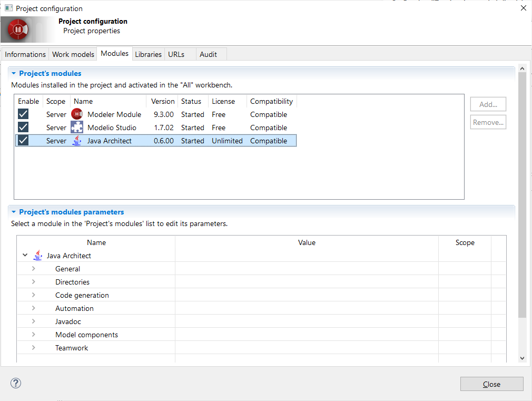This screenshot has width=532, height=401.
Task: Click the Value column header in parameters table
Action: tap(307, 242)
